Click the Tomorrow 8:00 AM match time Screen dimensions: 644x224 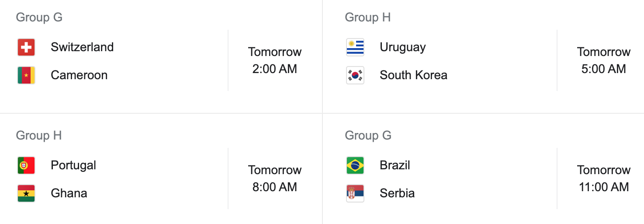[275, 178]
